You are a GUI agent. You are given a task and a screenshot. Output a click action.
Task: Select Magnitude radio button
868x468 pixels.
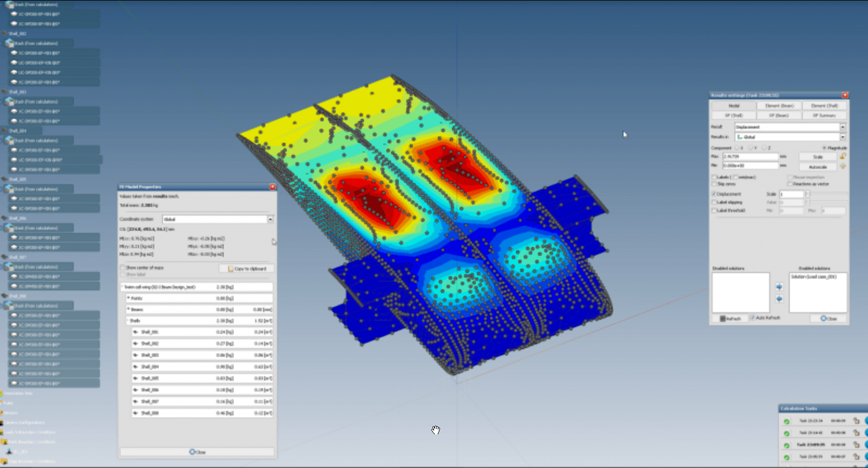824,148
